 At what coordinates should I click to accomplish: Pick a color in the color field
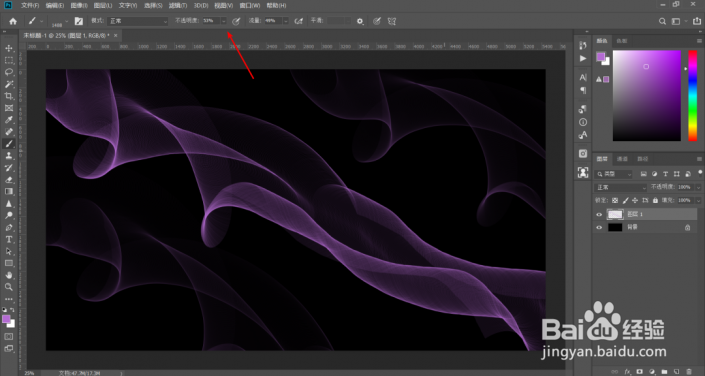pyautogui.click(x=647, y=96)
